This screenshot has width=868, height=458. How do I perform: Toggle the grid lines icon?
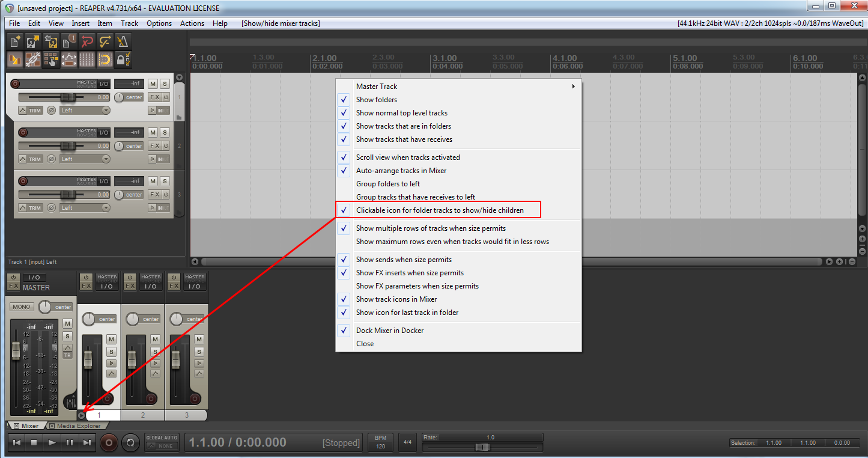pos(87,60)
